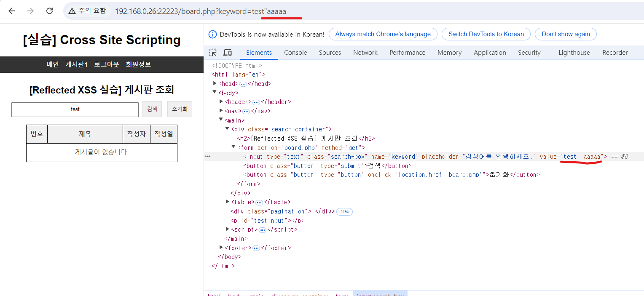Click the 번호 table column header
This screenshot has width=644, height=296.
click(x=37, y=134)
